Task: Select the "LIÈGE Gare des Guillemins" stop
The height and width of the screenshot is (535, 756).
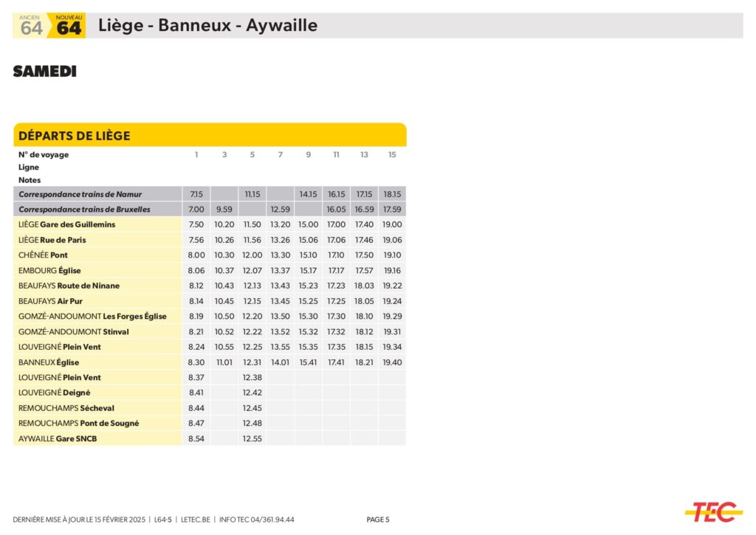Action: click(66, 224)
